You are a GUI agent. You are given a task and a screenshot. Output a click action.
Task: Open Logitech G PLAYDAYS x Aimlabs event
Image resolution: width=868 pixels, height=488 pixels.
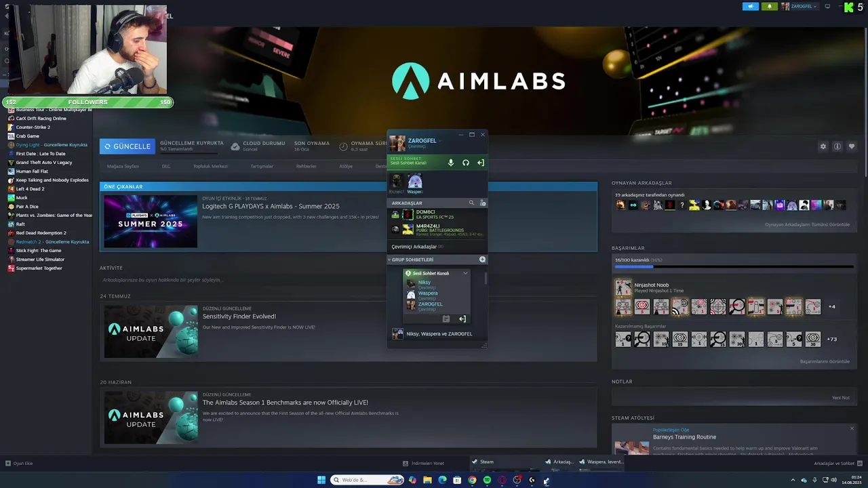[x=271, y=206]
